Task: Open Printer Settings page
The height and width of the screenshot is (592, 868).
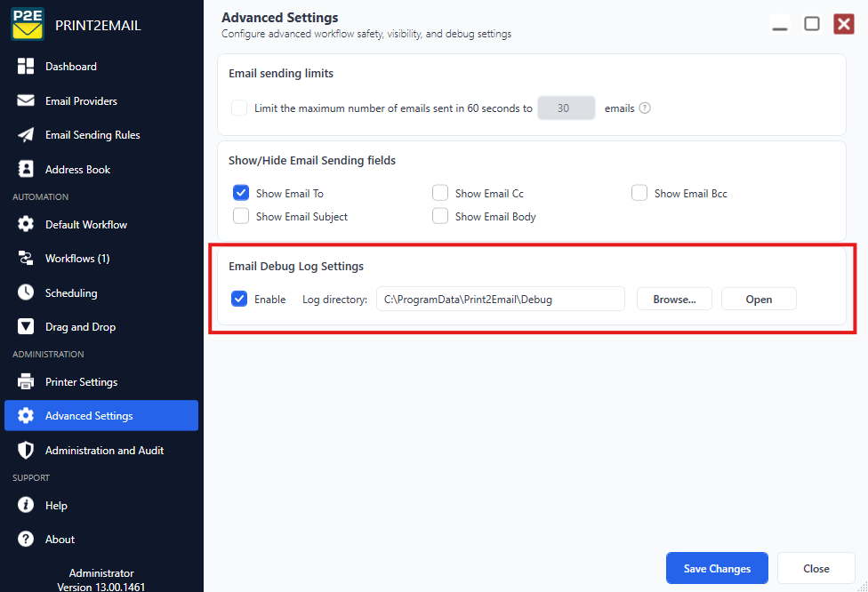Action: (101, 381)
